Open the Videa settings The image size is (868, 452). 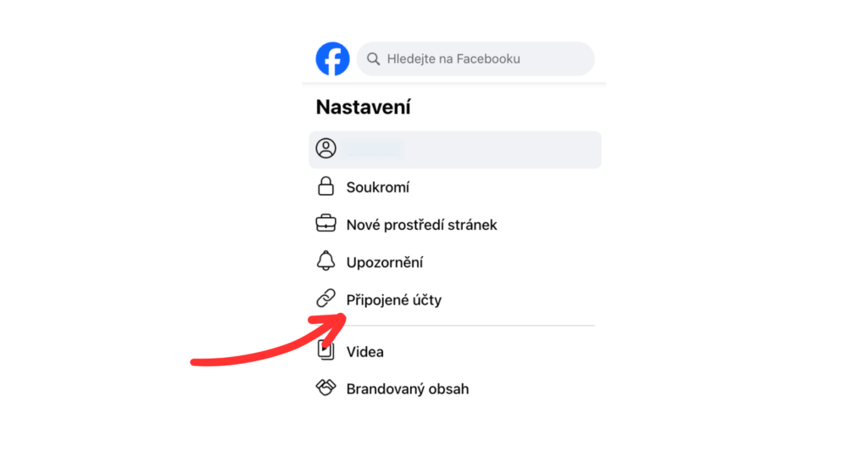364,352
